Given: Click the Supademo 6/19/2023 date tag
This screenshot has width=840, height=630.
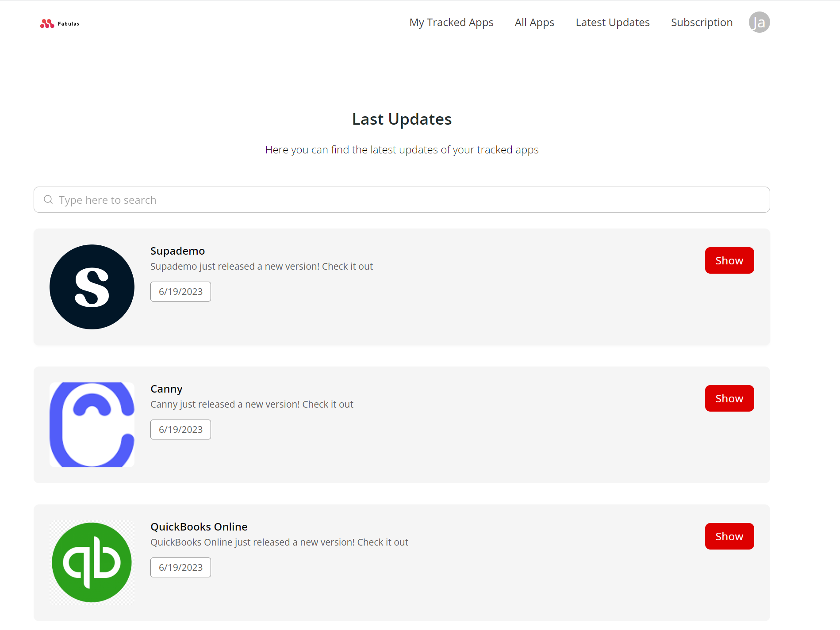Looking at the screenshot, I should (x=180, y=292).
